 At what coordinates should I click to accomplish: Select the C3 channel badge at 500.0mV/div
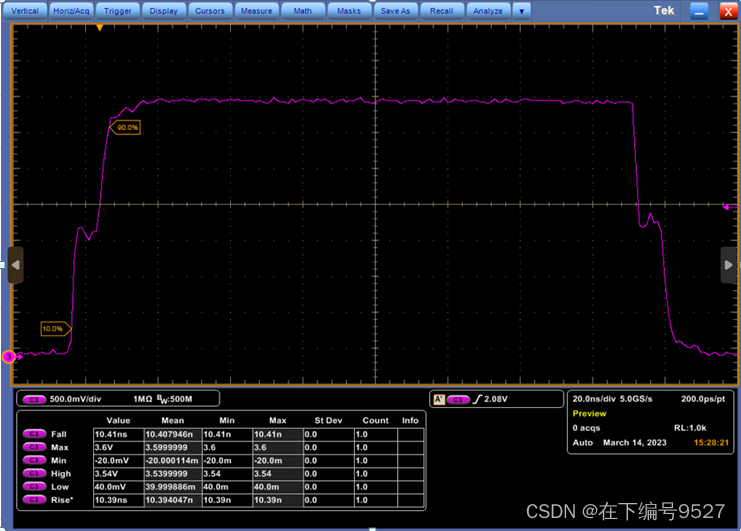(x=34, y=399)
